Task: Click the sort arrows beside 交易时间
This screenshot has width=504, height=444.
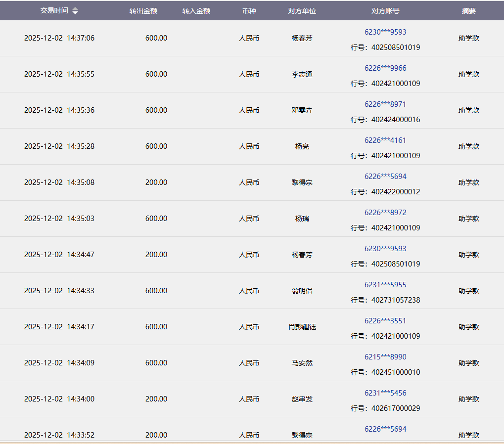Action: 75,11
